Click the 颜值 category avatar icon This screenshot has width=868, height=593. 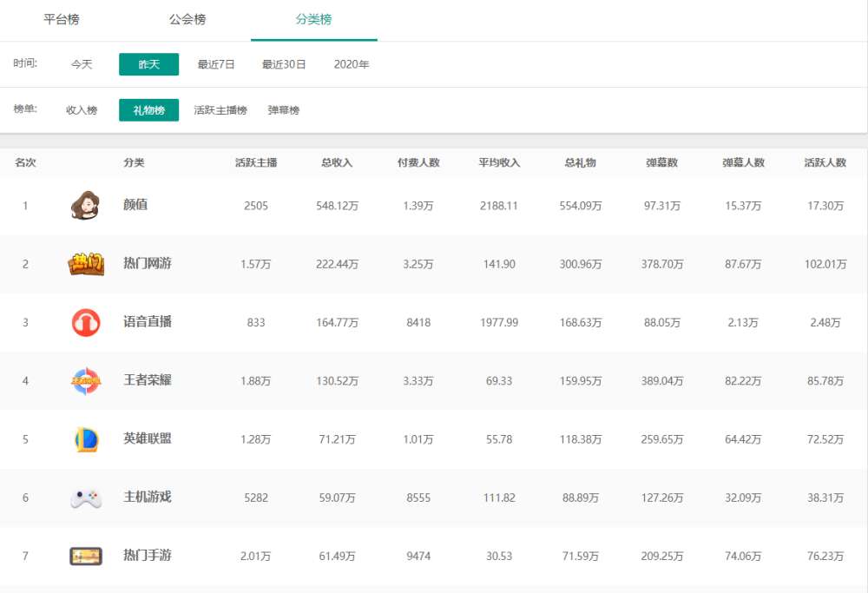coord(85,206)
